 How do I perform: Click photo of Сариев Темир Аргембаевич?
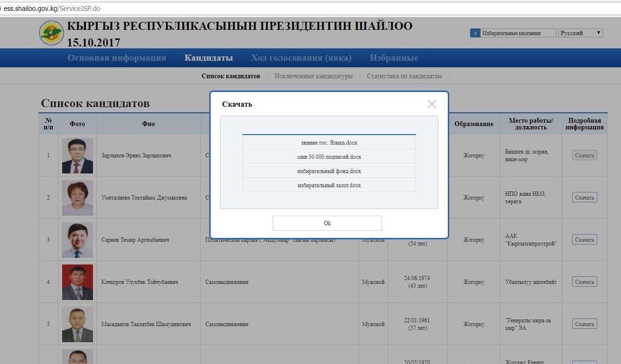[x=77, y=240]
